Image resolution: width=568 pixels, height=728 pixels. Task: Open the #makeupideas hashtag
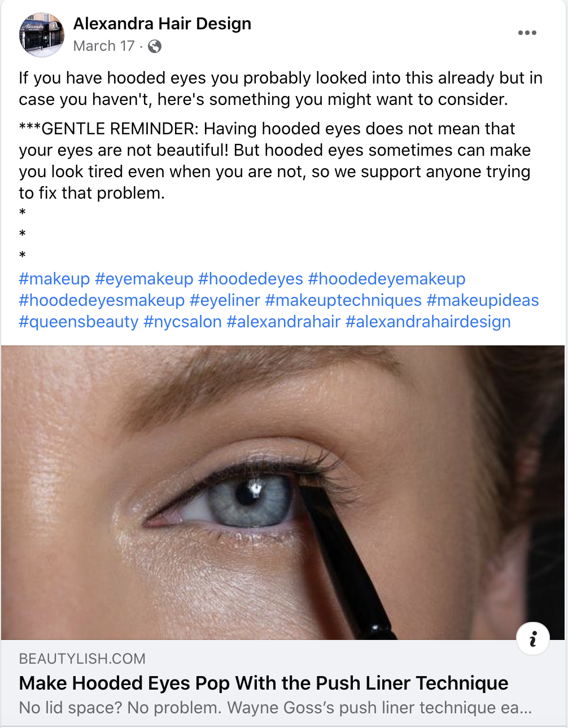(483, 300)
